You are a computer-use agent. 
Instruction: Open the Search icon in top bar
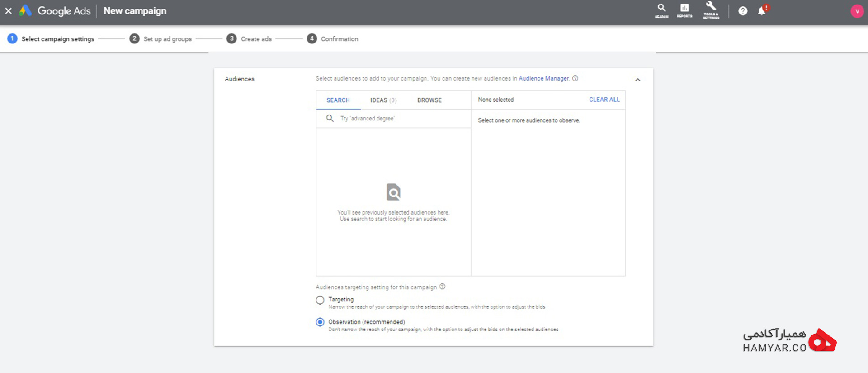pyautogui.click(x=661, y=10)
